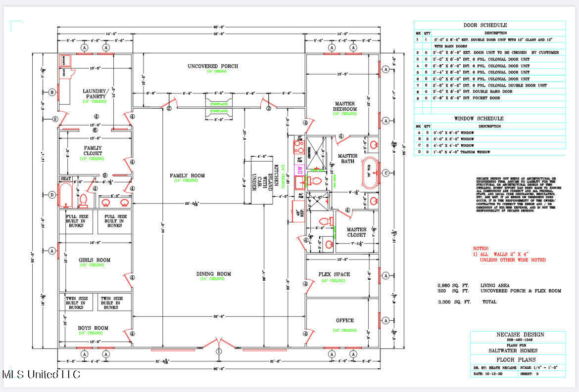
Task: Click the WINDOW SCHEDULE table heading
Action: [x=479, y=118]
